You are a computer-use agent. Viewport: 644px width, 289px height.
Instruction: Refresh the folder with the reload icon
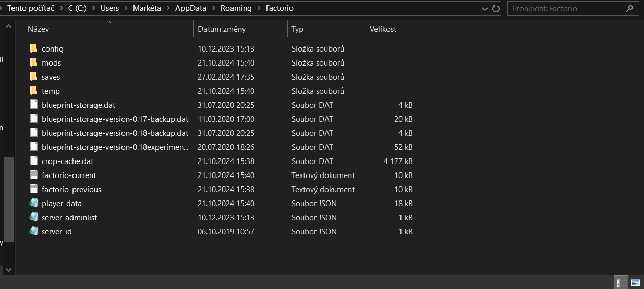click(x=496, y=8)
